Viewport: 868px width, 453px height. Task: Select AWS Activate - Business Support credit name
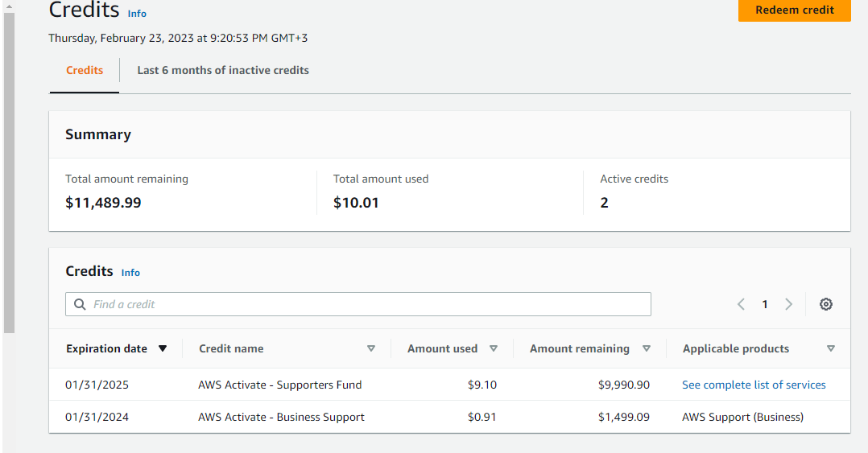click(281, 417)
